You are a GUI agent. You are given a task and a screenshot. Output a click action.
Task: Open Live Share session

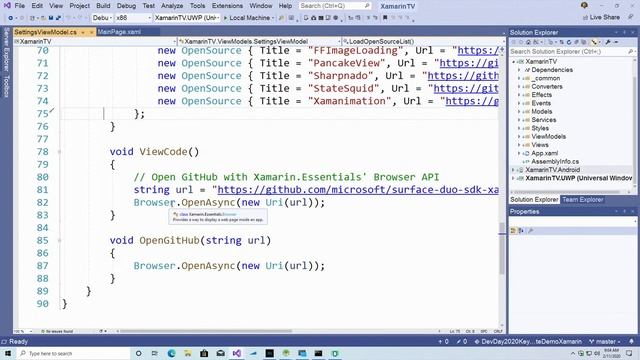pyautogui.click(x=601, y=18)
